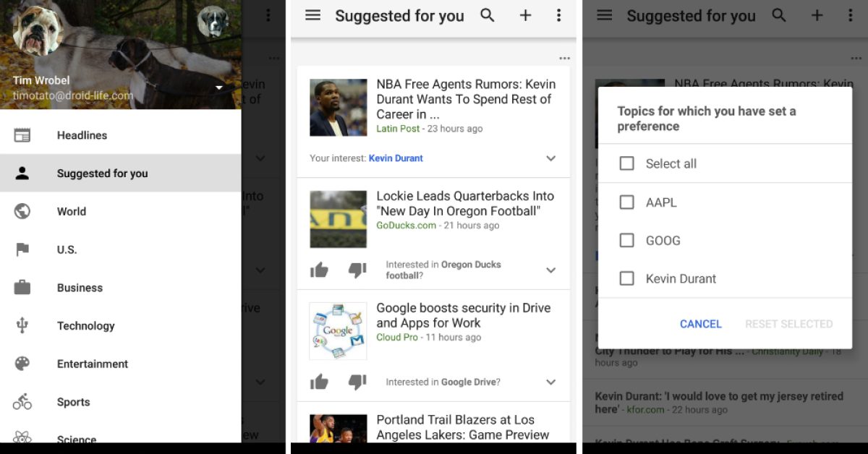
Task: Open 'I would love to get my jersey retired' story
Action: tap(719, 403)
